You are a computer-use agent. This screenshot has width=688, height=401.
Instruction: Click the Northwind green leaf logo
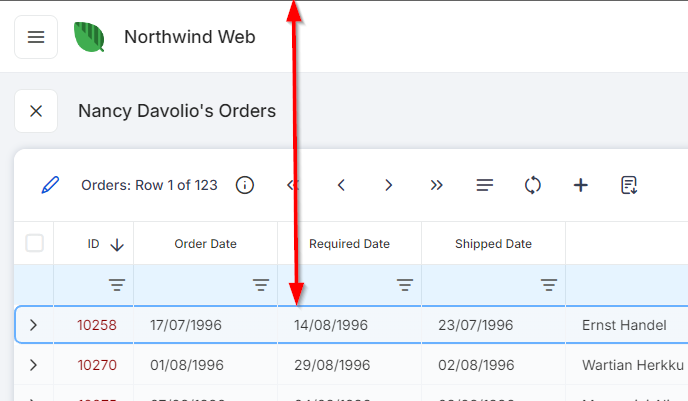click(89, 37)
